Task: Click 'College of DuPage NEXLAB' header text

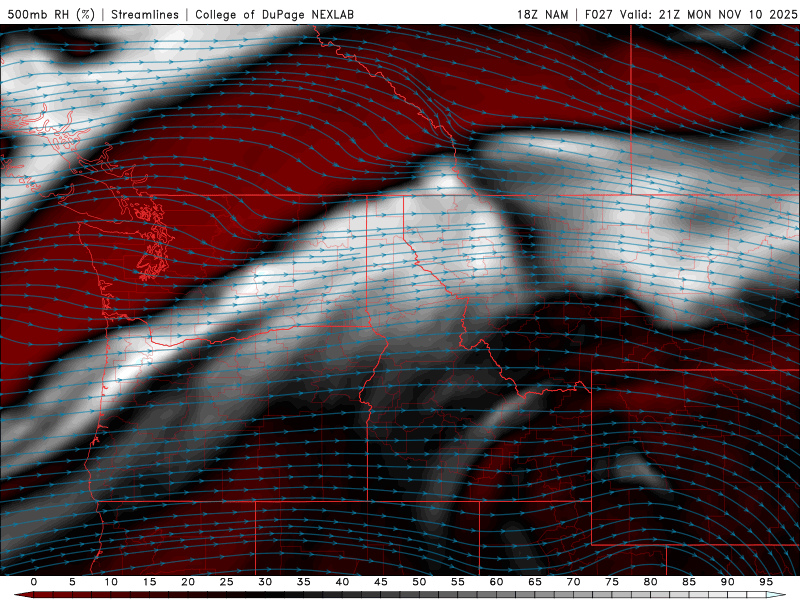Action: pos(274,14)
